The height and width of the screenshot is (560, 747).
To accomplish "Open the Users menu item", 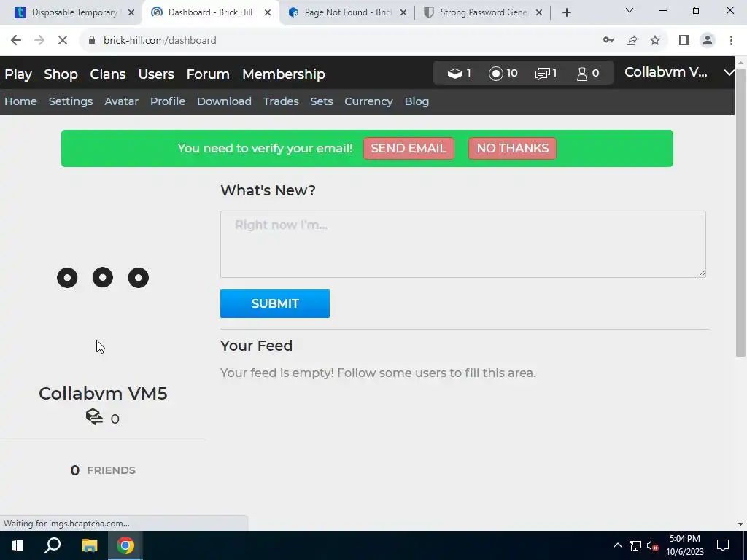I will (156, 74).
